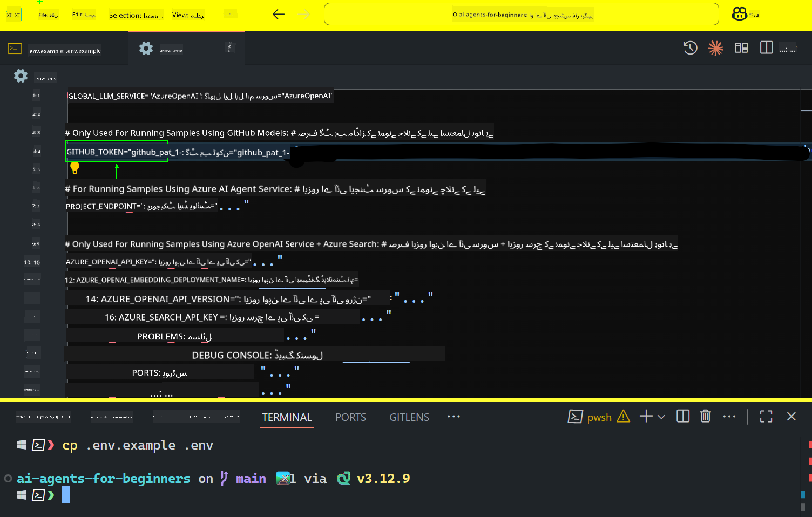Image resolution: width=812 pixels, height=517 pixels.
Task: Click the blue terminal cursor block
Action: [x=66, y=495]
